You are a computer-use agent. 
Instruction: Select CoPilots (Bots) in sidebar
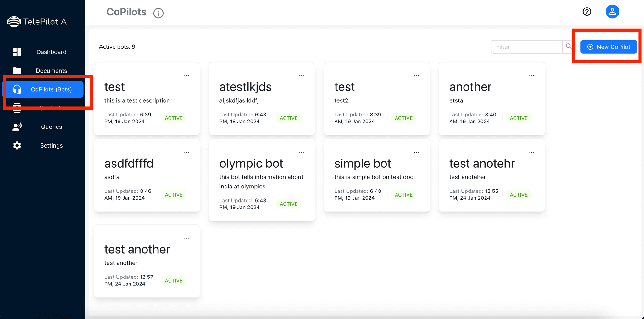pyautogui.click(x=45, y=89)
